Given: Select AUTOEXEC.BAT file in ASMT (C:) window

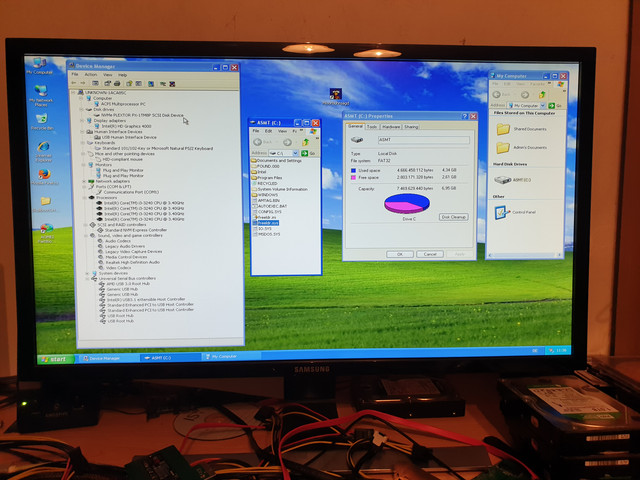Looking at the screenshot, I should tap(270, 206).
